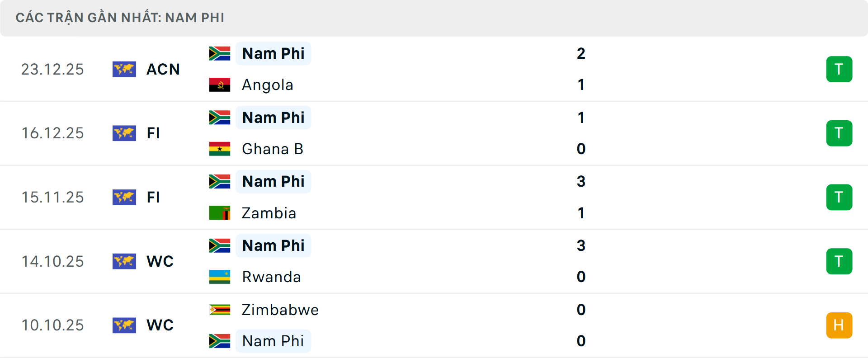Click the green T badge for Angola match

click(x=839, y=69)
